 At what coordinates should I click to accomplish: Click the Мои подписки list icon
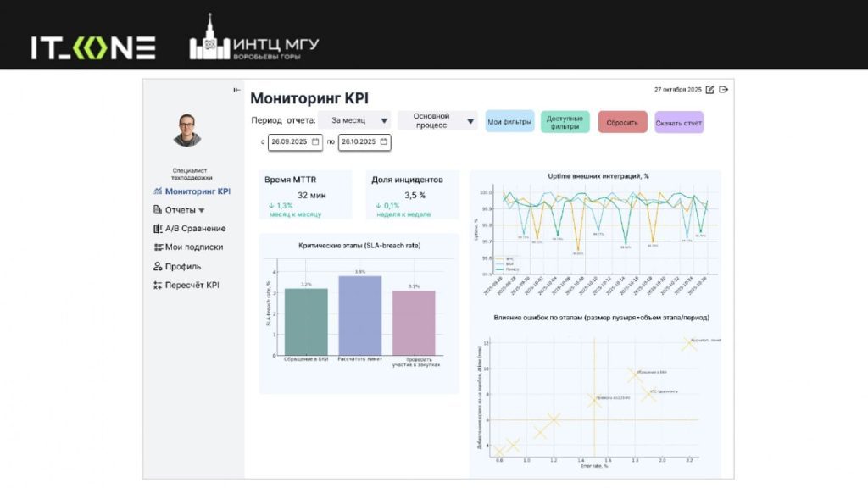(158, 247)
